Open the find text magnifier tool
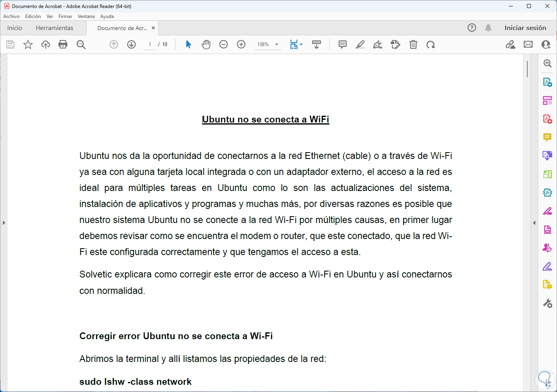 coord(81,44)
